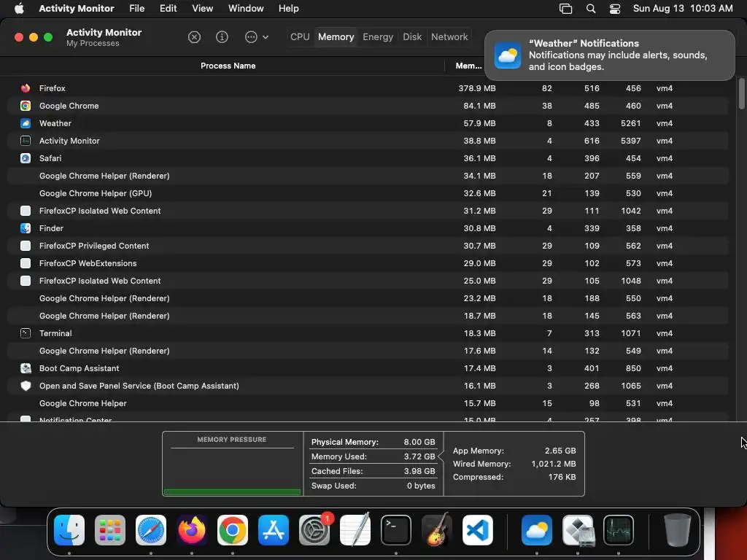Open Boot Camp Assistant from the Dock
Image resolution: width=747 pixels, height=560 pixels.
point(578,530)
